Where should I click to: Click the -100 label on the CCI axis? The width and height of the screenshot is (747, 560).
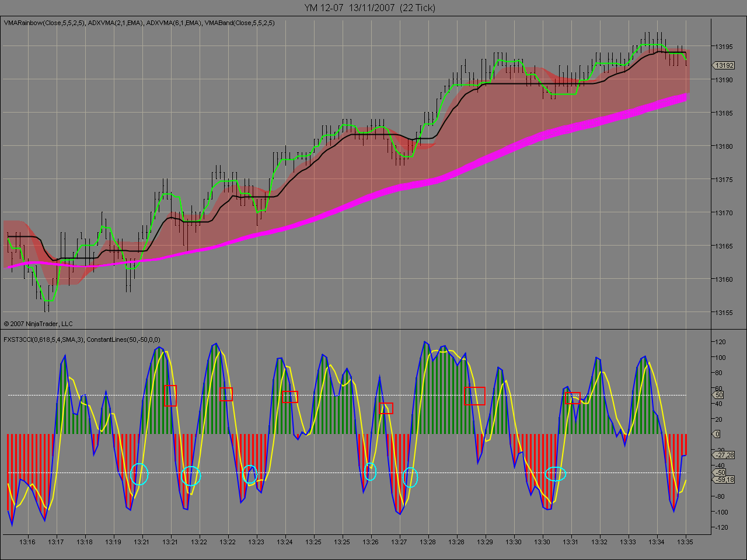pos(721,512)
